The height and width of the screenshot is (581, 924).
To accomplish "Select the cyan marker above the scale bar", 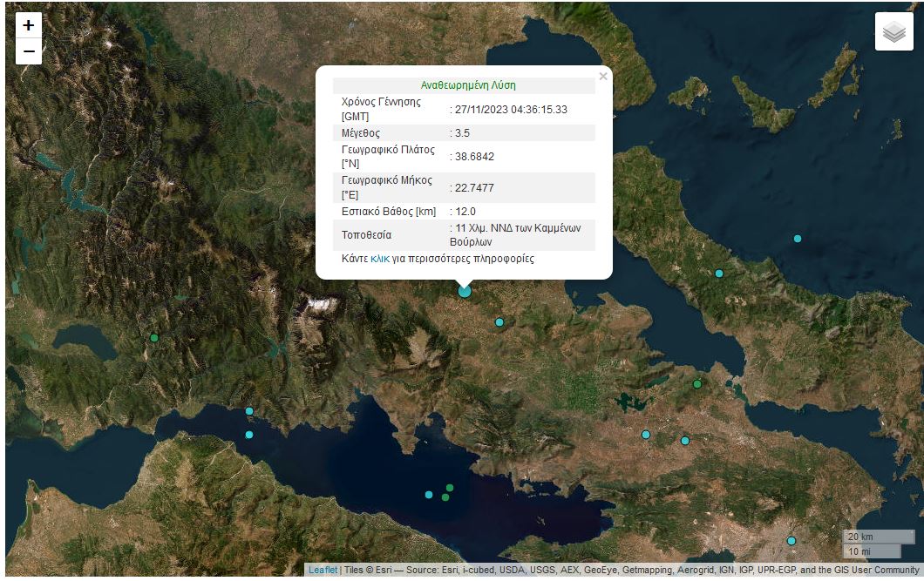I will click(792, 541).
